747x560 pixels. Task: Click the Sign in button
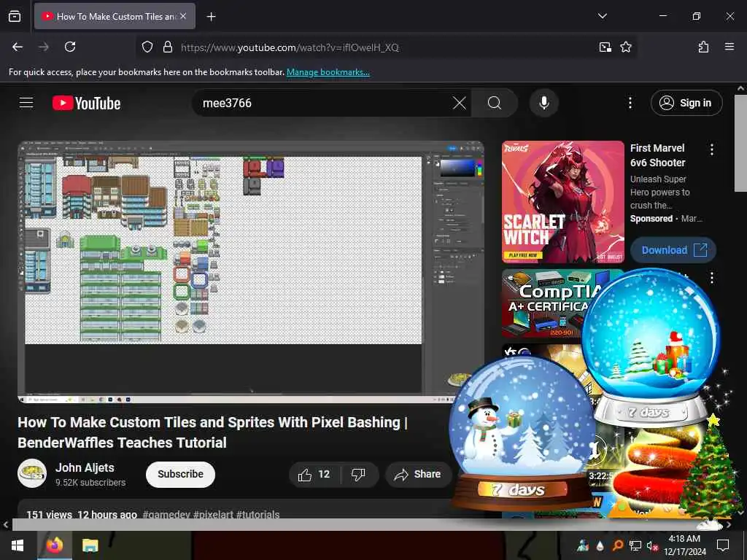(x=686, y=103)
